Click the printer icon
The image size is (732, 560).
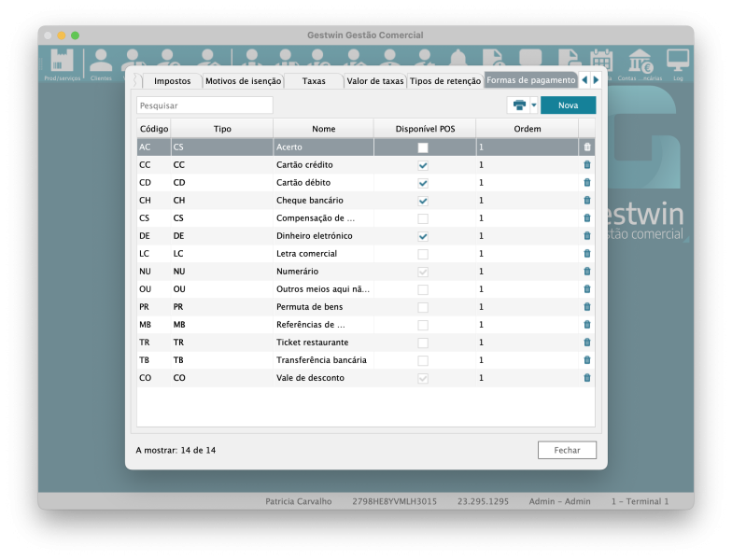(x=519, y=105)
